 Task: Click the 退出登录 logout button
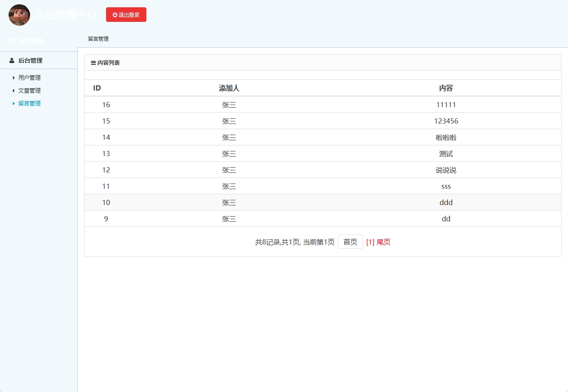coord(126,14)
